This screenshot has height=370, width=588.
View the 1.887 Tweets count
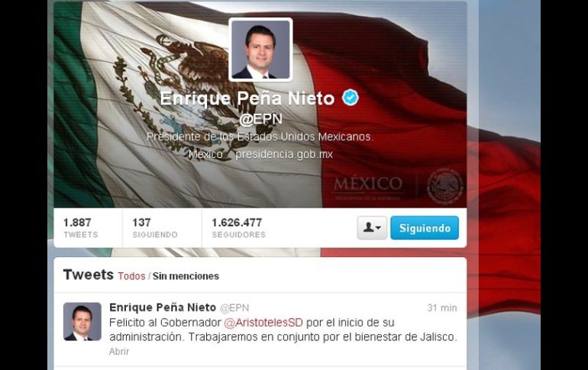[80, 227]
